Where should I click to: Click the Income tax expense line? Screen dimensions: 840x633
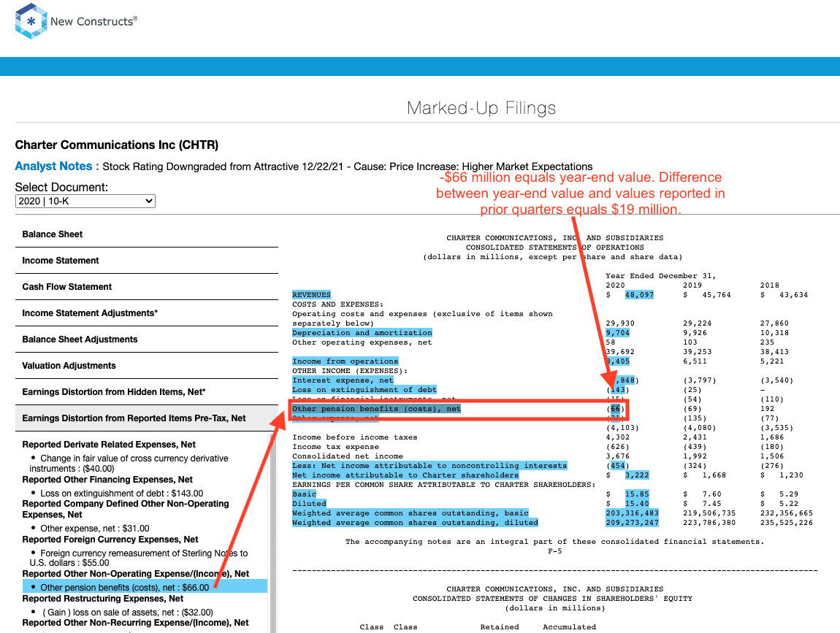335,447
